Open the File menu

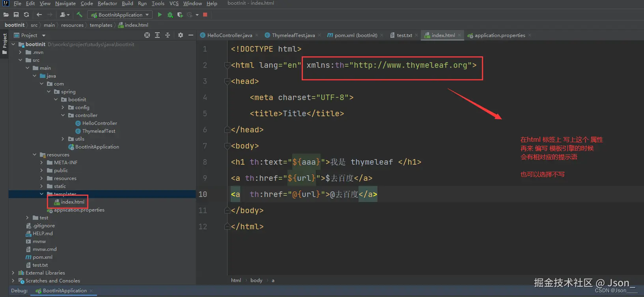[17, 3]
